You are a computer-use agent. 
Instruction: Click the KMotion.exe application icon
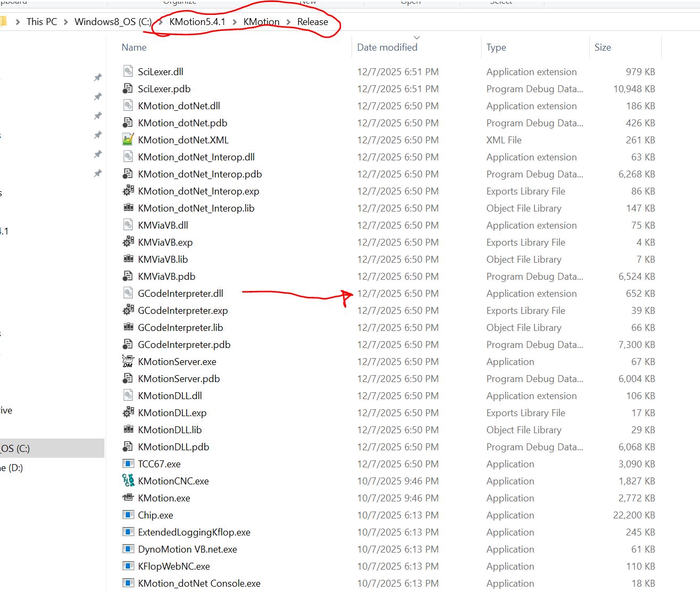(128, 498)
